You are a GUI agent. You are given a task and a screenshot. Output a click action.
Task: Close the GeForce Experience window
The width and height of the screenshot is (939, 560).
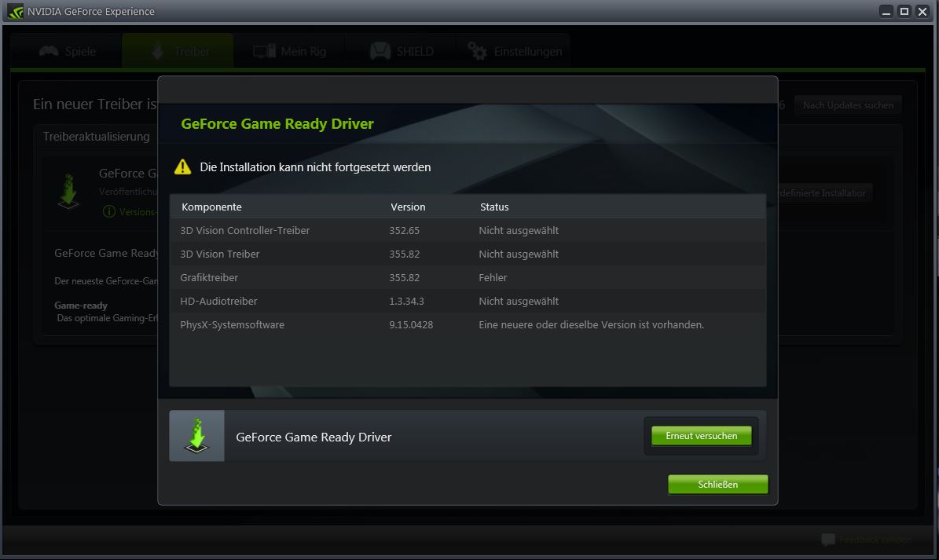922,11
